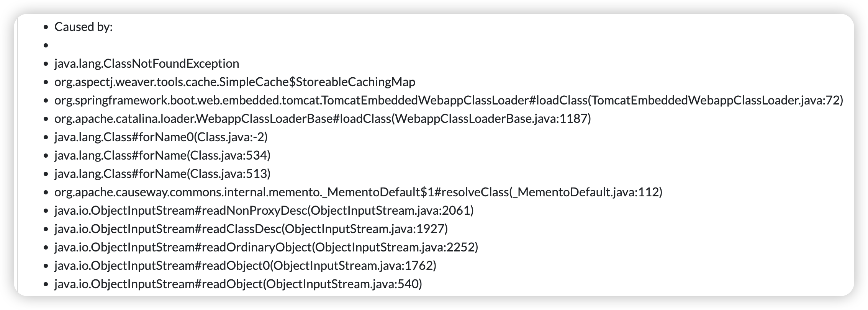
Task: Click the _MementoDefault.java:112 file reference
Action: (586, 192)
